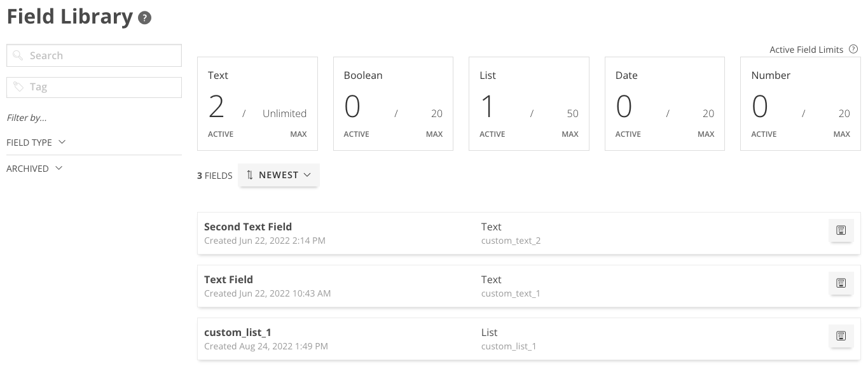The image size is (868, 371).
Task: Open the custom_list_1 field entry
Action: pos(445,339)
